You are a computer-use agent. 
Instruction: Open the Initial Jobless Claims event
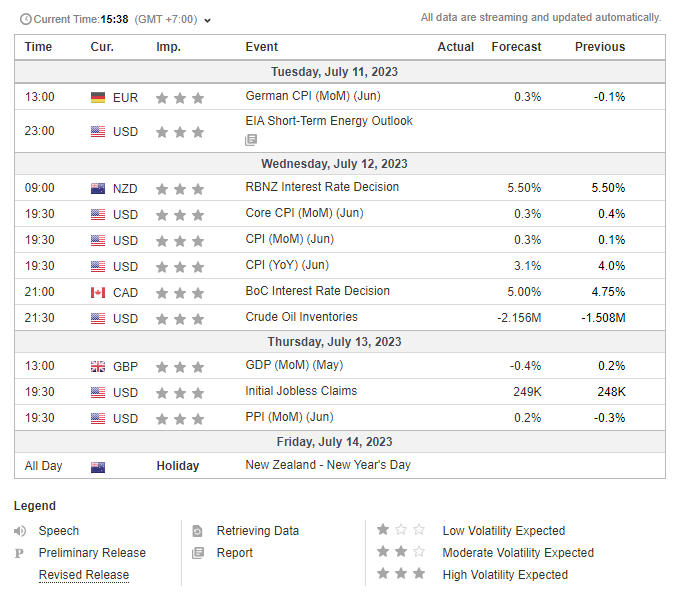pyautogui.click(x=301, y=391)
